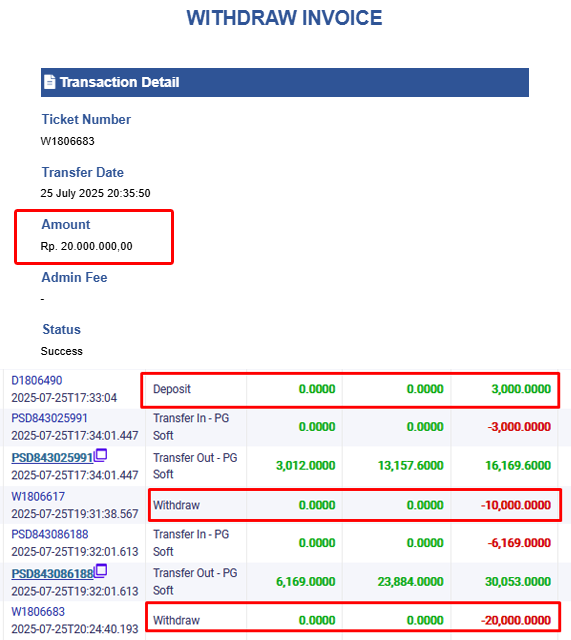Select the Success status value
The image size is (571, 640).
pos(62,351)
